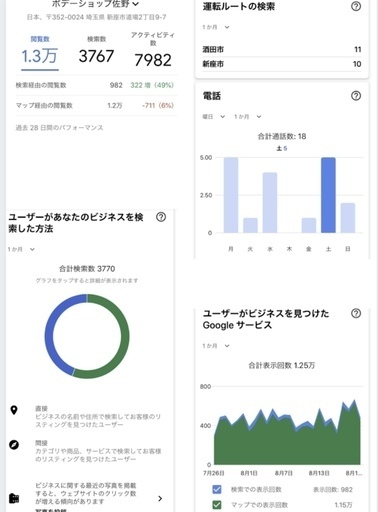This screenshot has height=512, width=378.
Task: Open 曜日 dropdown in 電話 card
Action: pos(214,117)
